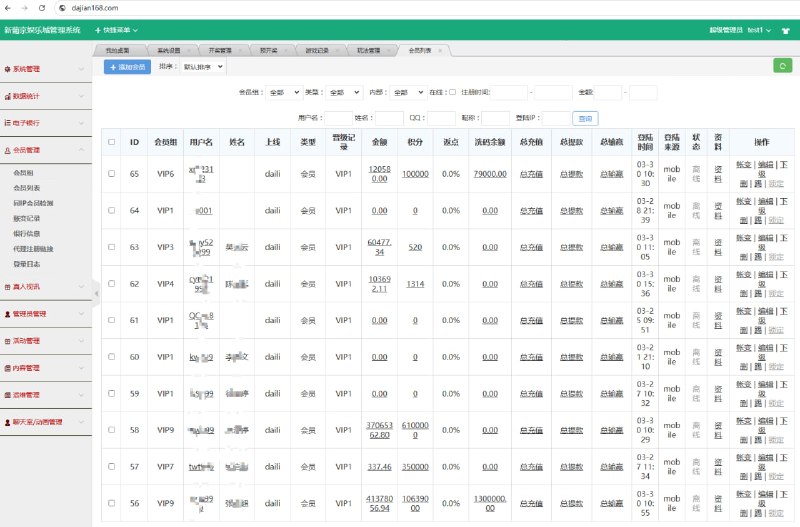Image resolution: width=800 pixels, height=527 pixels.
Task: Click the 系统管理 gear icon in sidebar
Action: pos(8,70)
